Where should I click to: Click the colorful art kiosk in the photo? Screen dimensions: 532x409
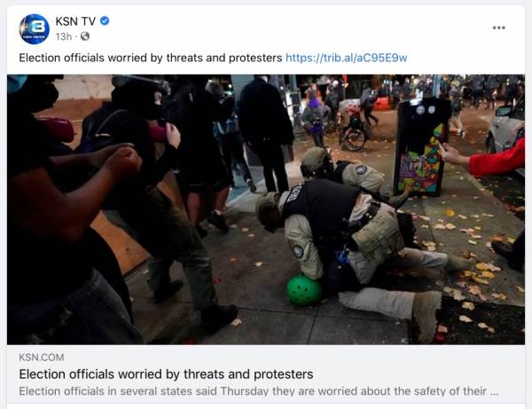pos(422,147)
